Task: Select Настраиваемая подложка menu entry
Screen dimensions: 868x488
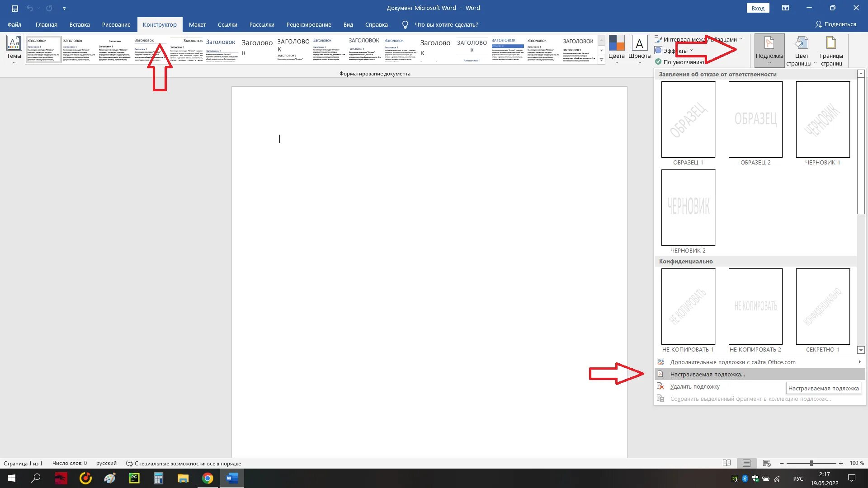Action: [708, 375]
